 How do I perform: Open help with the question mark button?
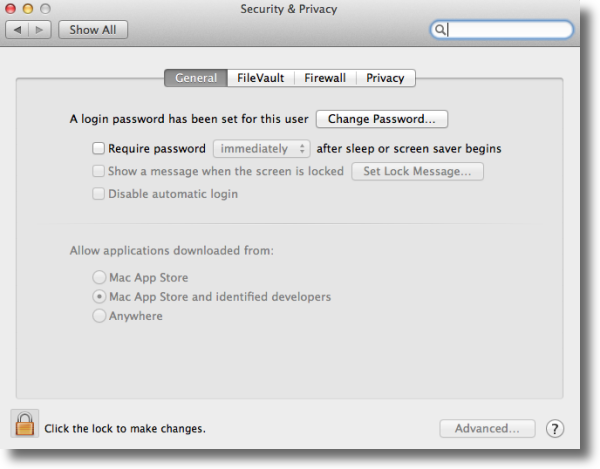(554, 428)
